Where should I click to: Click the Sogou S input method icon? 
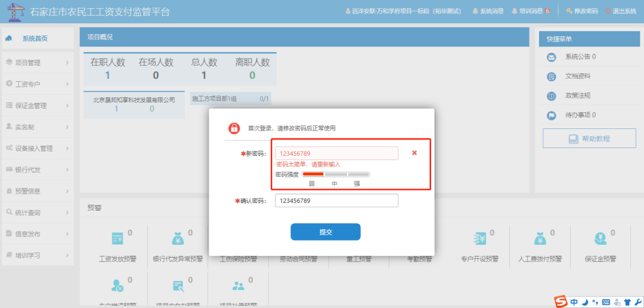pyautogui.click(x=561, y=301)
